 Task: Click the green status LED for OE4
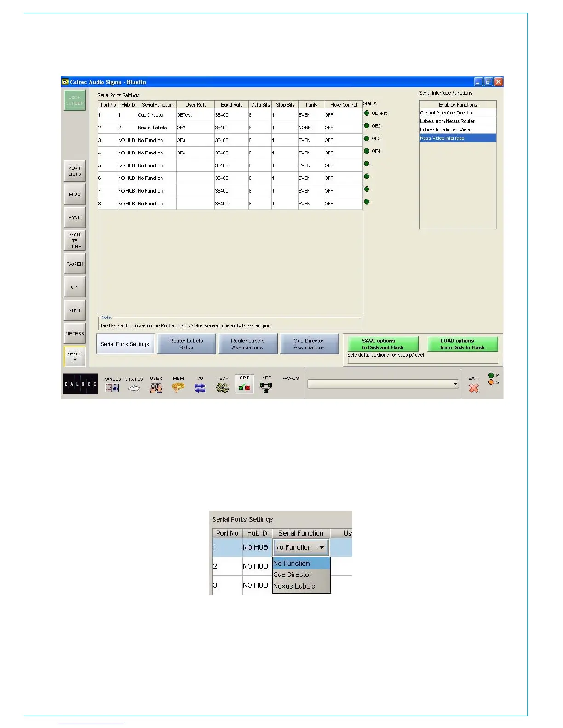367,151
